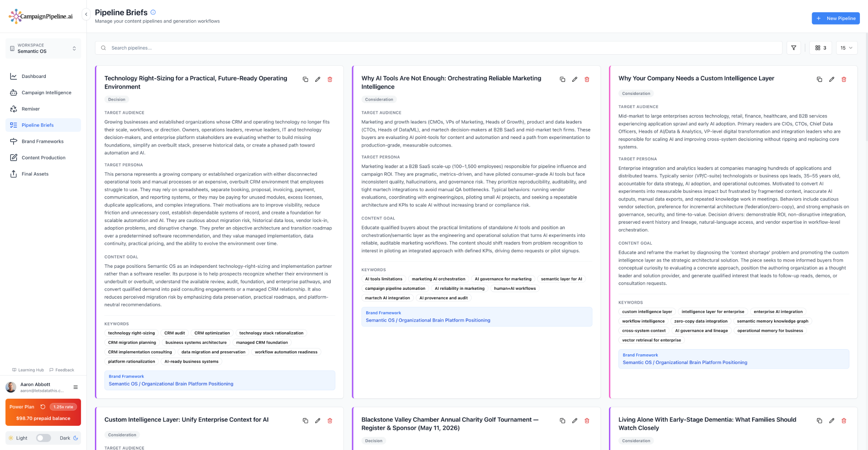The image size is (868, 450).
Task: Open the grid columns selector showing 3
Action: [821, 48]
